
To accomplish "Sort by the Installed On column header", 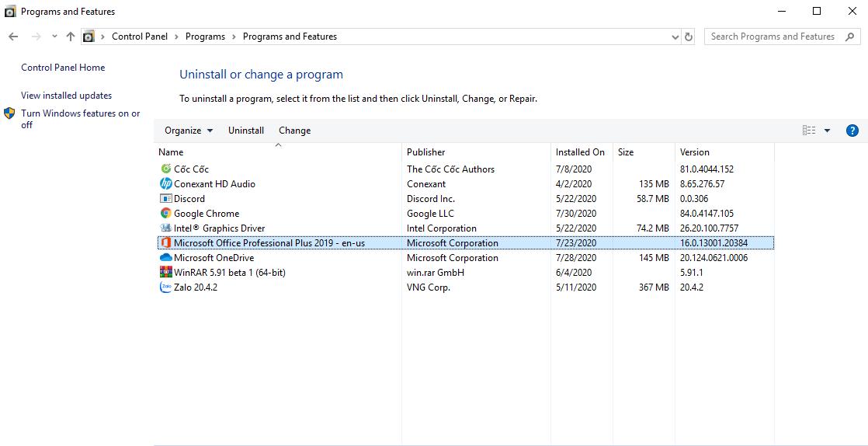I will (580, 152).
